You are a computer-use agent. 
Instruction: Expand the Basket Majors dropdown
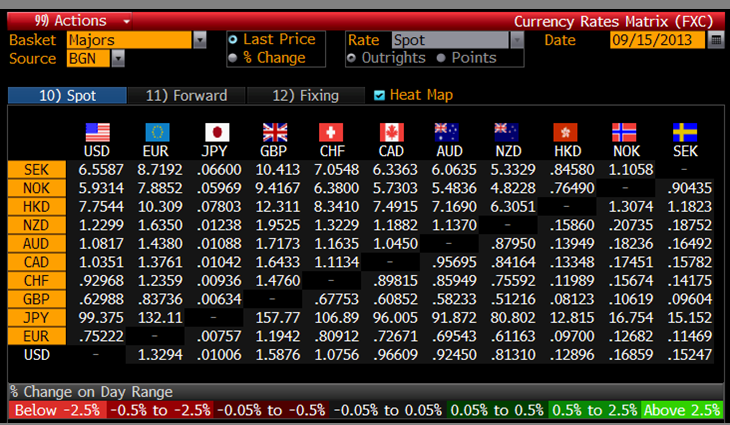[200, 40]
